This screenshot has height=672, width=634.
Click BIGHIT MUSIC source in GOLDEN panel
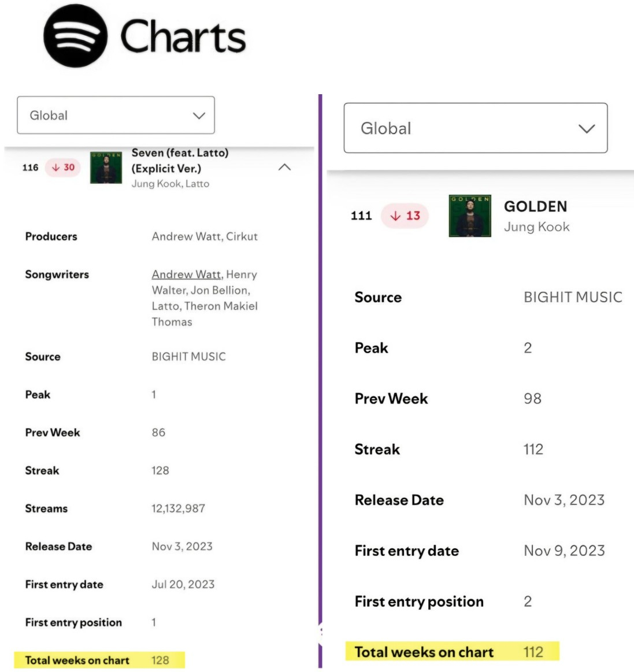coord(572,297)
